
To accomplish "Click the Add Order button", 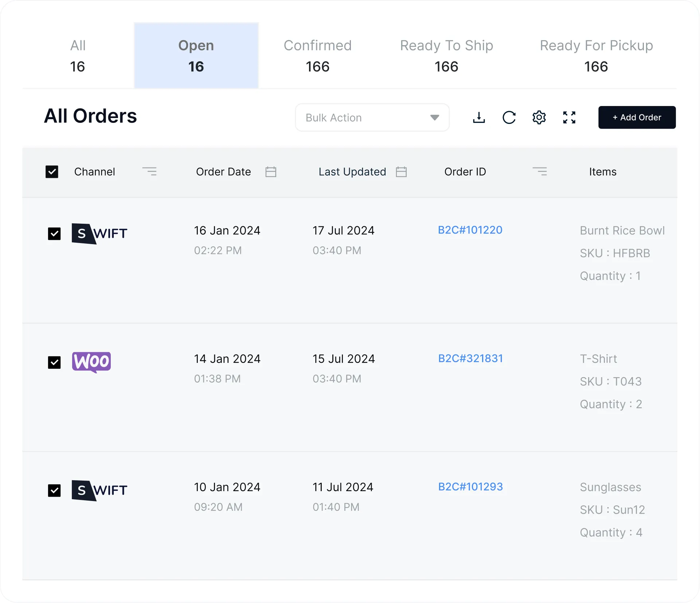I will pos(637,117).
